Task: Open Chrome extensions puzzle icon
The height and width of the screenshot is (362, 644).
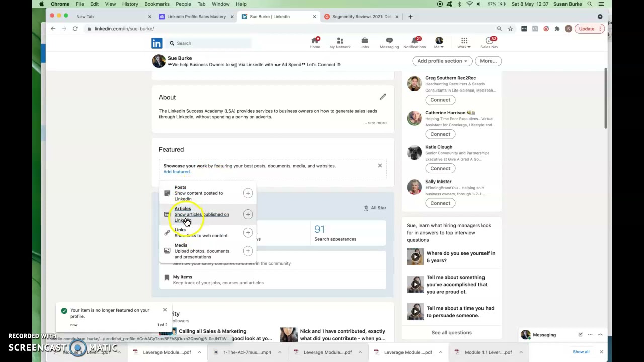Action: tap(557, 29)
